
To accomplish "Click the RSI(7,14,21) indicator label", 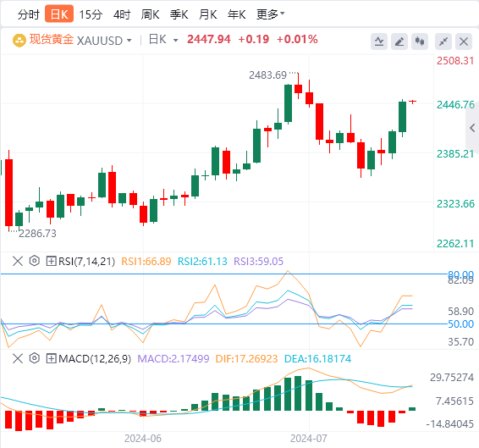I will pyautogui.click(x=87, y=262).
